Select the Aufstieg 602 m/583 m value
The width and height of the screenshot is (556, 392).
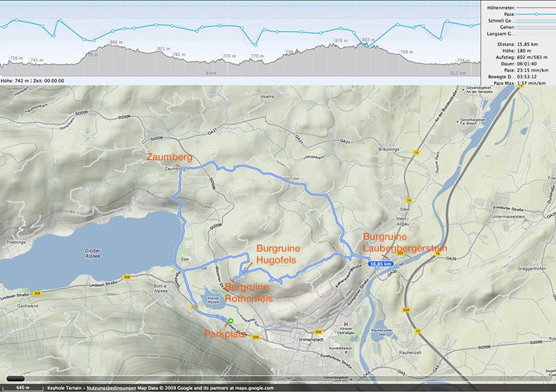(532, 57)
